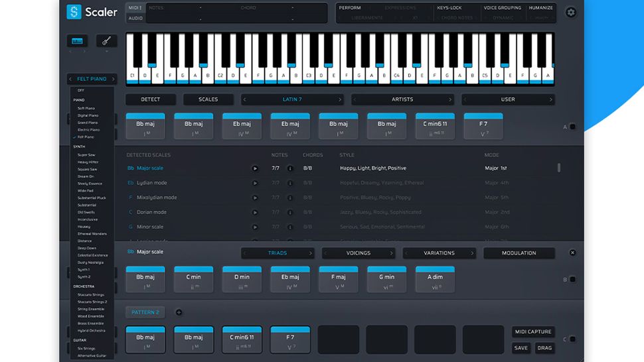Image resolution: width=644 pixels, height=362 pixels.
Task: Click the Detect button
Action: 151,99
